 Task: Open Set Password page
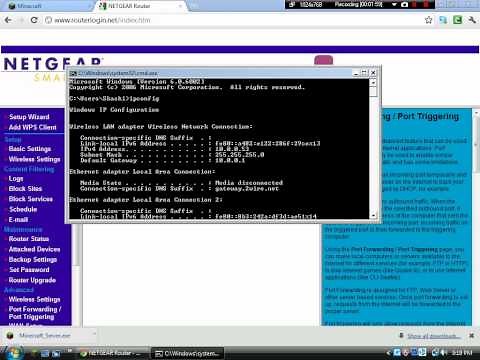point(29,270)
